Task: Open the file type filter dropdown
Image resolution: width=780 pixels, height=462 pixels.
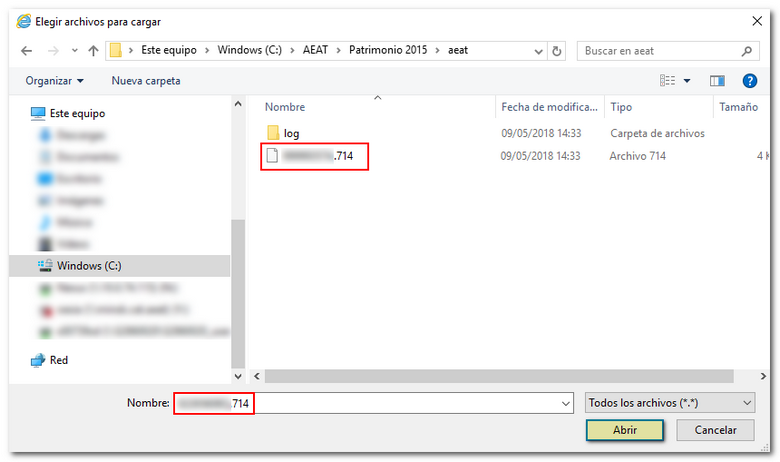Action: (x=670, y=402)
